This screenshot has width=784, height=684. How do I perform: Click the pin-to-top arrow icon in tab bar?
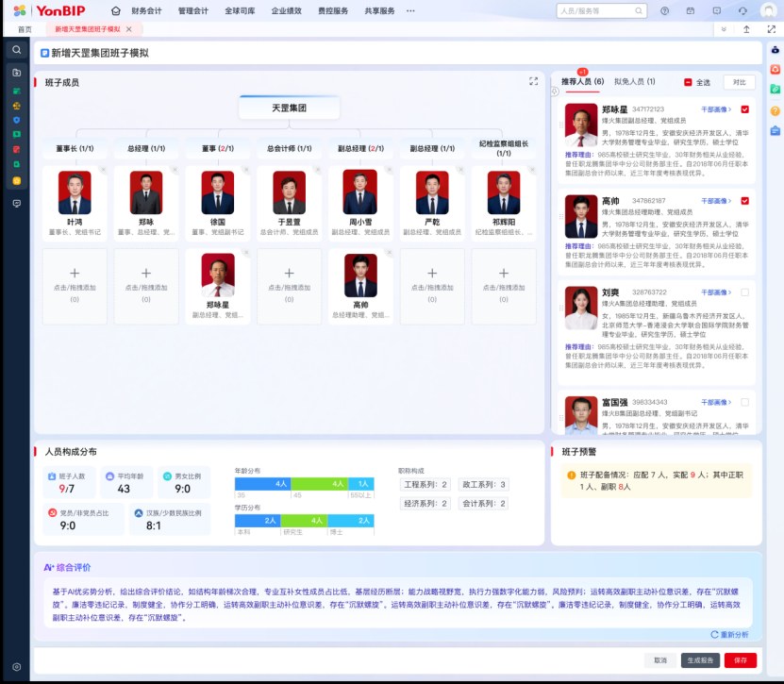[x=746, y=29]
